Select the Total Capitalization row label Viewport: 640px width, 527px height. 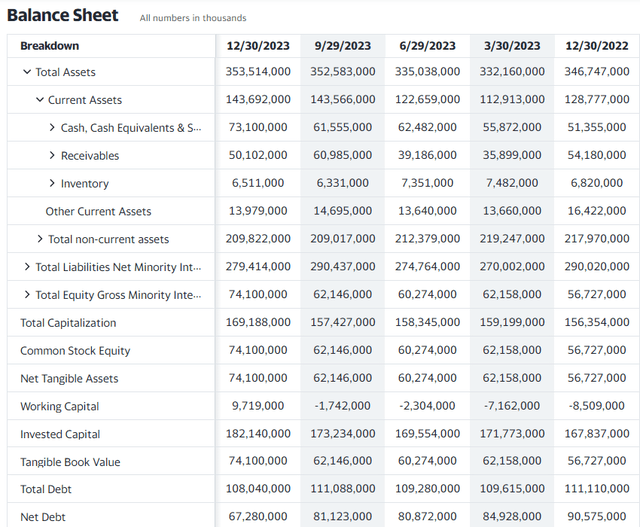[x=68, y=322]
